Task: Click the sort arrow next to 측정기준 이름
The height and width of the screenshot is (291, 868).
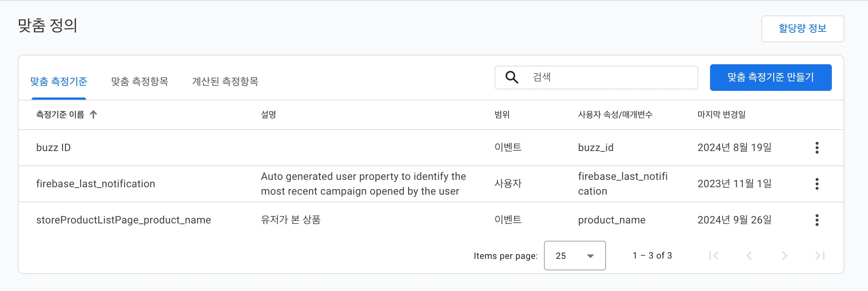Action: coord(93,114)
